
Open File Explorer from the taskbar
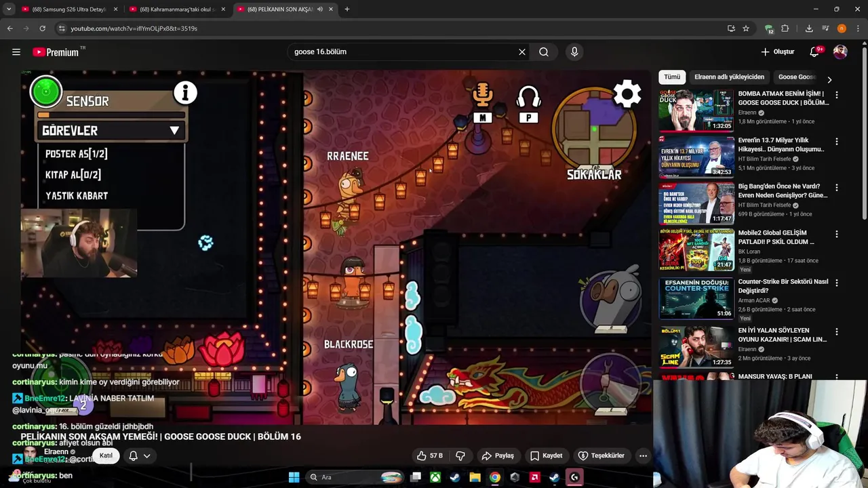(475, 477)
